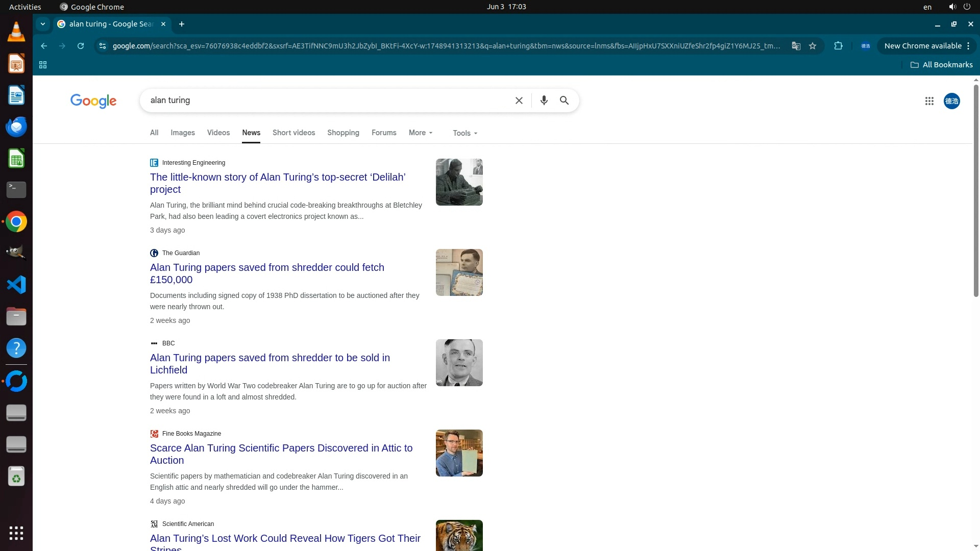Switch to the Images tab
This screenshot has width=980, height=551.
(x=182, y=133)
